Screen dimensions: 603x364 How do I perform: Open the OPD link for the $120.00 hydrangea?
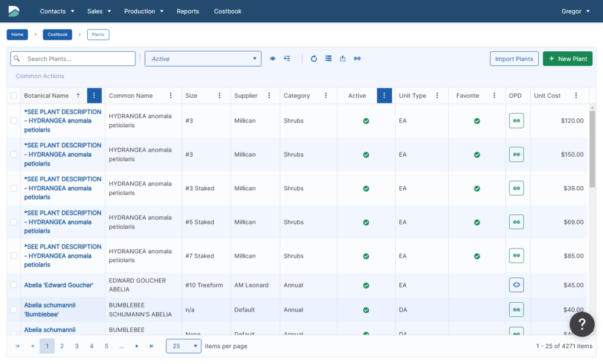coord(516,120)
